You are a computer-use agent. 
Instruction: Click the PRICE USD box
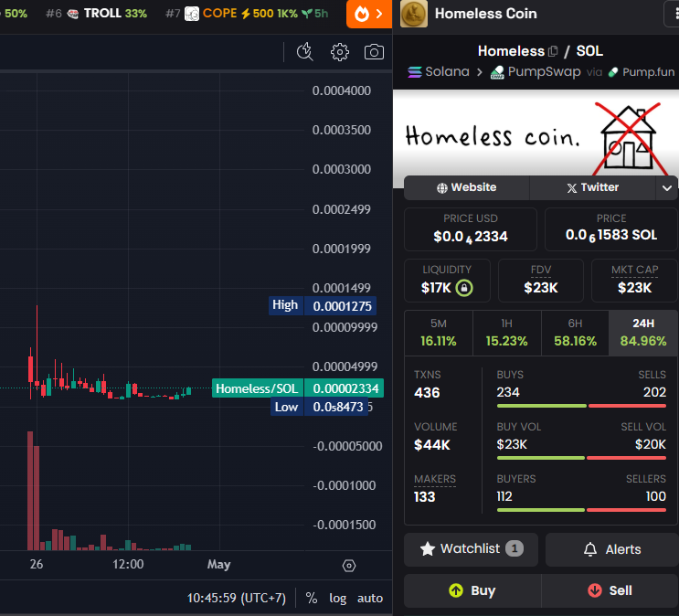(x=471, y=229)
